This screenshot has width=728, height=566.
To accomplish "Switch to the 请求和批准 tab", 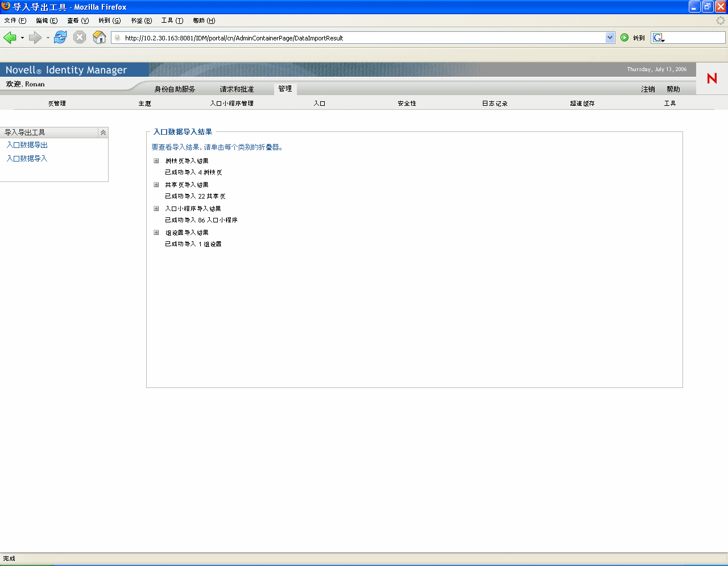I will [x=237, y=89].
